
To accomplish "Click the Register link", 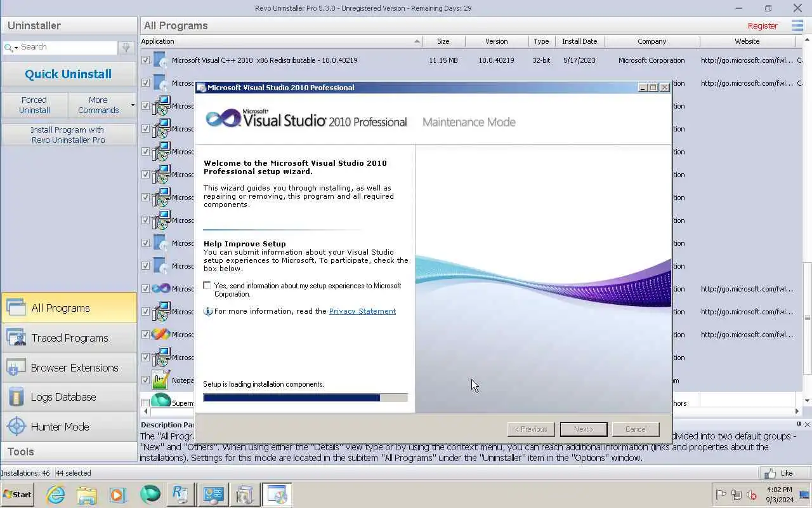I will (763, 26).
